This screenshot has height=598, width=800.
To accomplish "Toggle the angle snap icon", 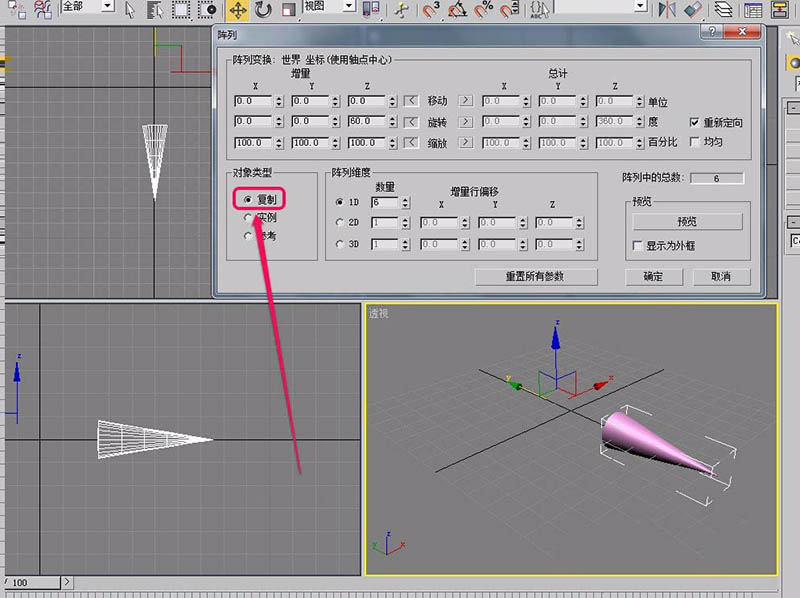I will pyautogui.click(x=457, y=10).
